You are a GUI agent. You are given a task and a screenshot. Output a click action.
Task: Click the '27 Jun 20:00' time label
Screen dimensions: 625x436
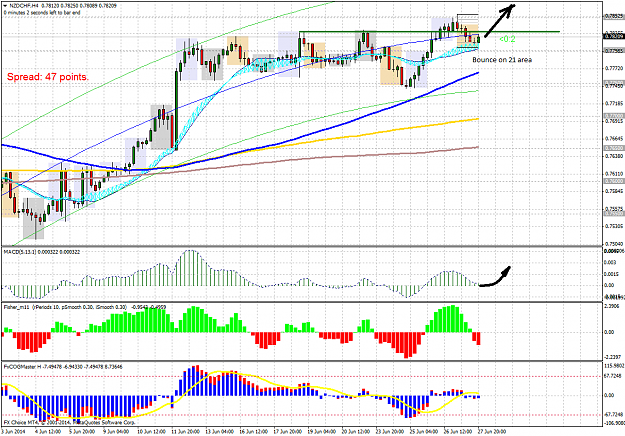pyautogui.click(x=492, y=431)
